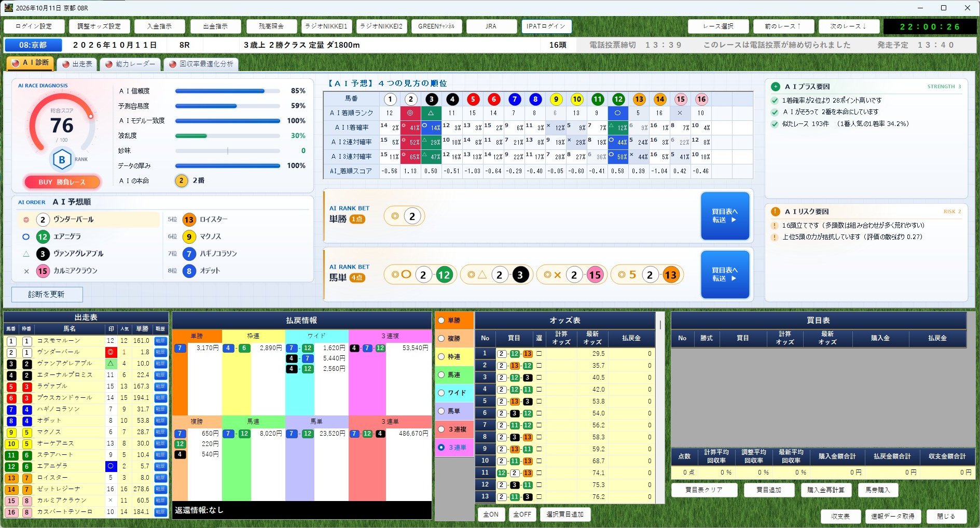Click the number 9 マクノス badge in AI order
Image resolution: width=980 pixels, height=528 pixels.
(189, 237)
